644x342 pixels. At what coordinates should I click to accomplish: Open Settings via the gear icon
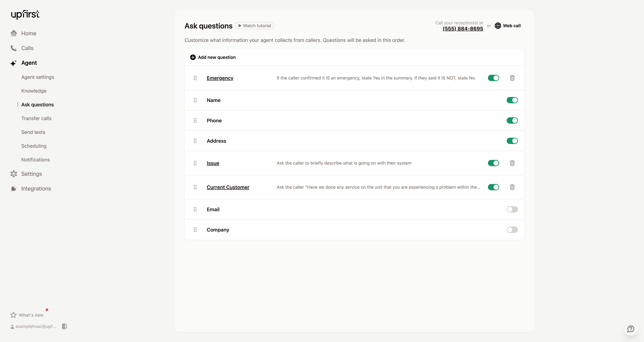pos(13,174)
